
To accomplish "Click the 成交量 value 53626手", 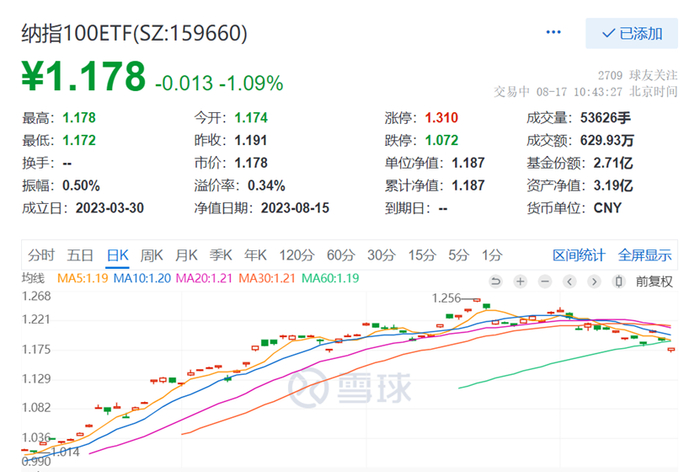I will tap(605, 118).
